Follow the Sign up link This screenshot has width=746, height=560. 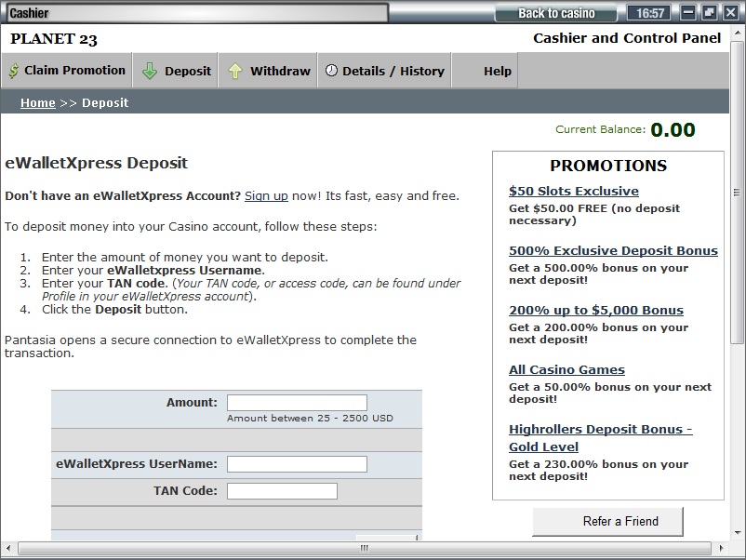point(266,196)
